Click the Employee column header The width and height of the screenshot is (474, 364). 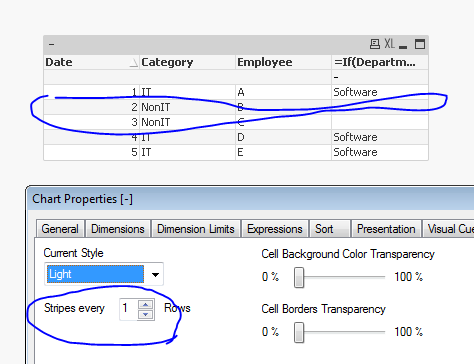(x=283, y=62)
